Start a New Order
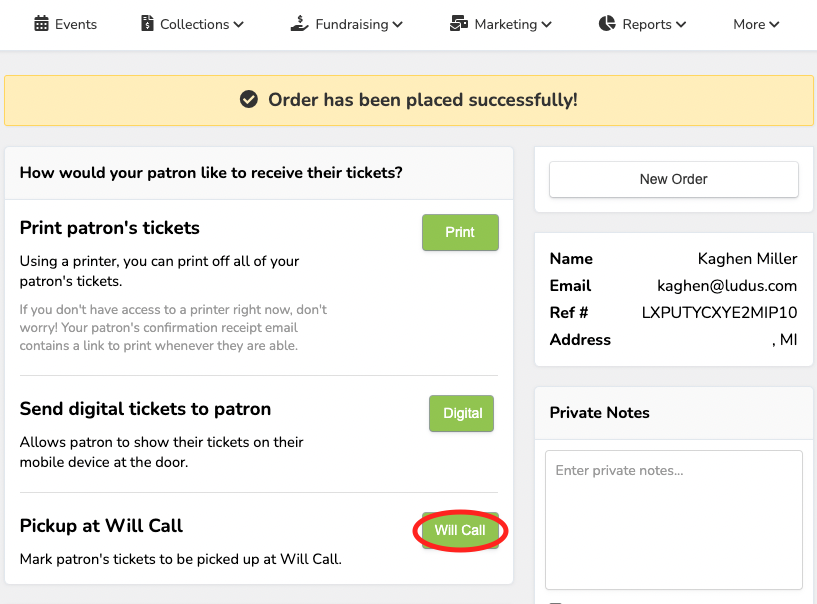This screenshot has height=604, width=817. [x=673, y=179]
